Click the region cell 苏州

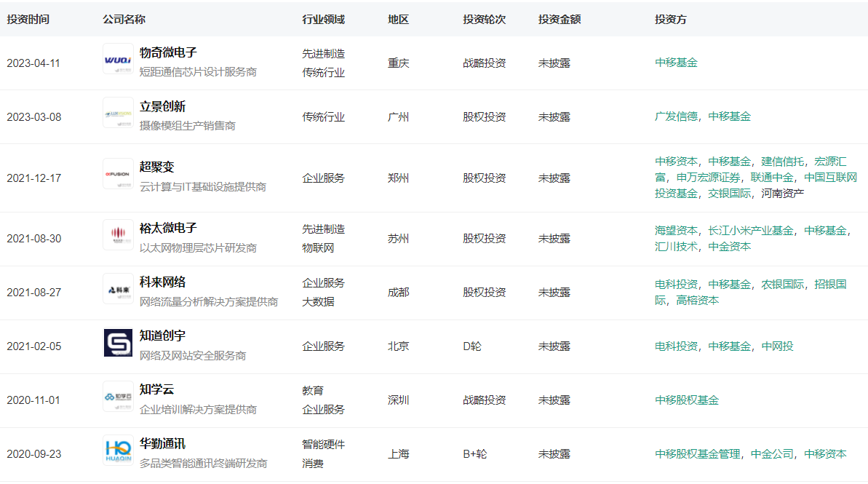point(399,239)
